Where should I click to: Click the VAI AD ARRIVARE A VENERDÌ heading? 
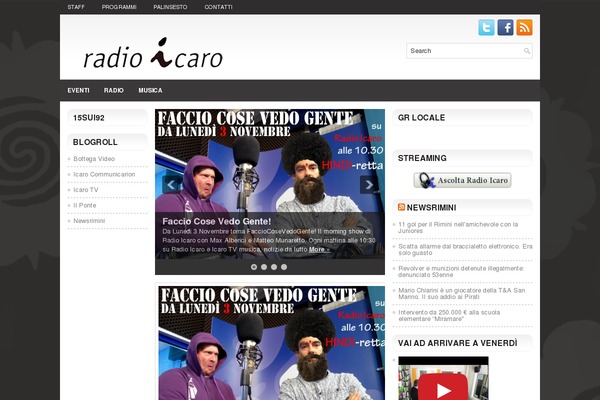(458, 343)
